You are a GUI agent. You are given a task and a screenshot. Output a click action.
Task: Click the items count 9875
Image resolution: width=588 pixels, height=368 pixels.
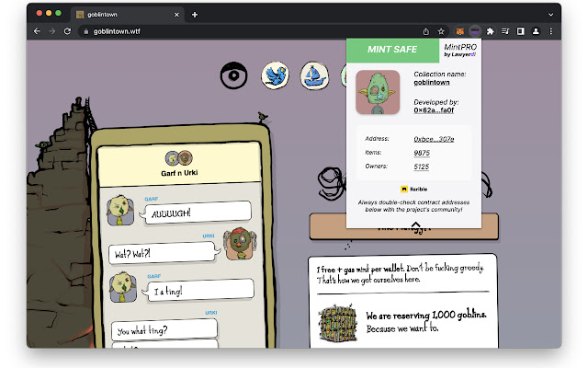tap(422, 153)
